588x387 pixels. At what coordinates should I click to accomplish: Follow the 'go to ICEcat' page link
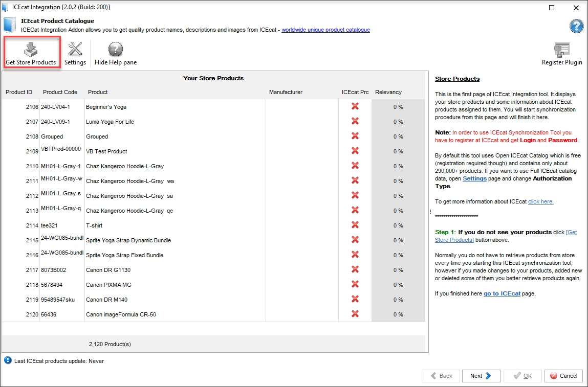[x=502, y=293]
